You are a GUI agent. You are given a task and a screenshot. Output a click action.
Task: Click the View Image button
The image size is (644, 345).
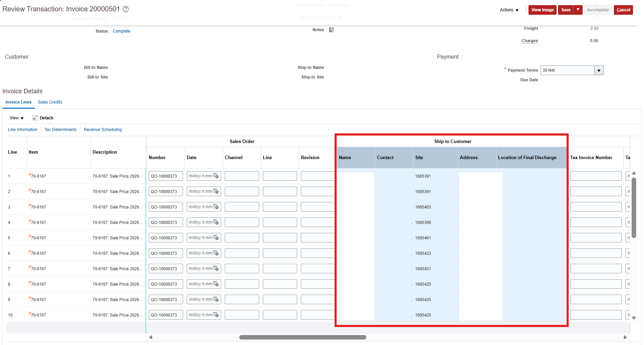[x=543, y=10]
